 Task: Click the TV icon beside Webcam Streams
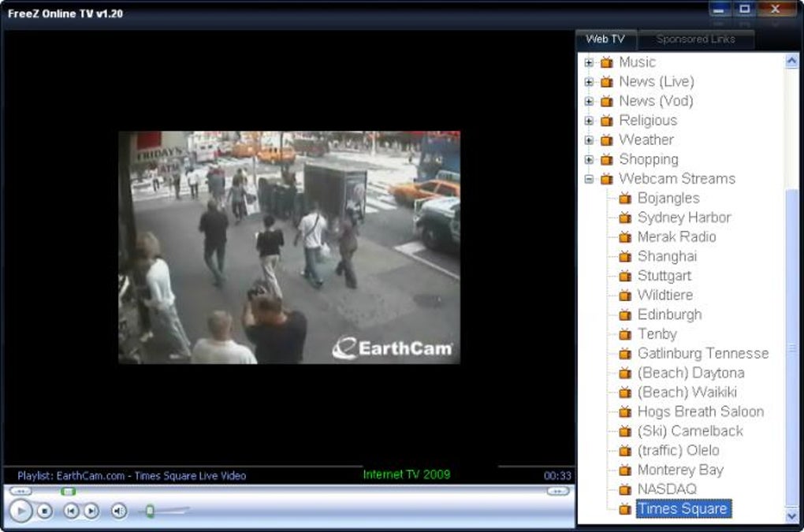click(607, 180)
